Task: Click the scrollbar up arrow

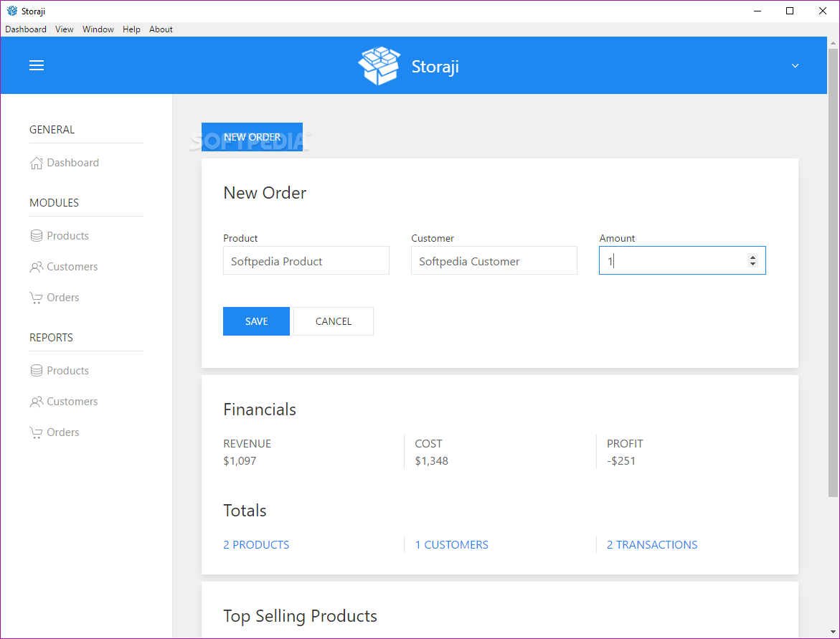Action: (x=833, y=42)
